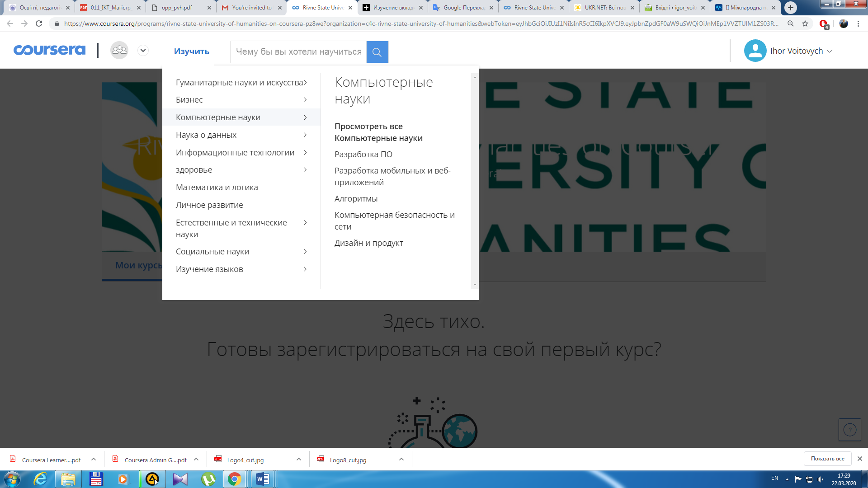Expand Logo4_cut.jpg download options arrow
The image size is (868, 488).
299,460
